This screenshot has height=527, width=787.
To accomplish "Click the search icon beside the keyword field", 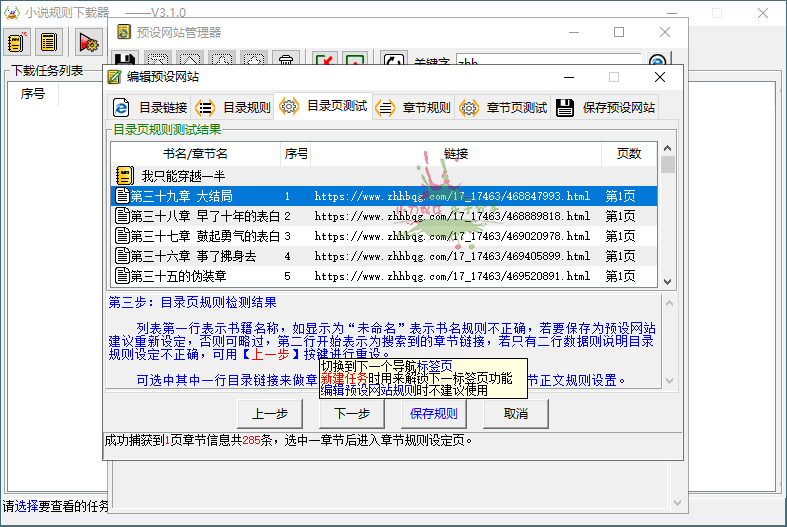I will tap(657, 62).
